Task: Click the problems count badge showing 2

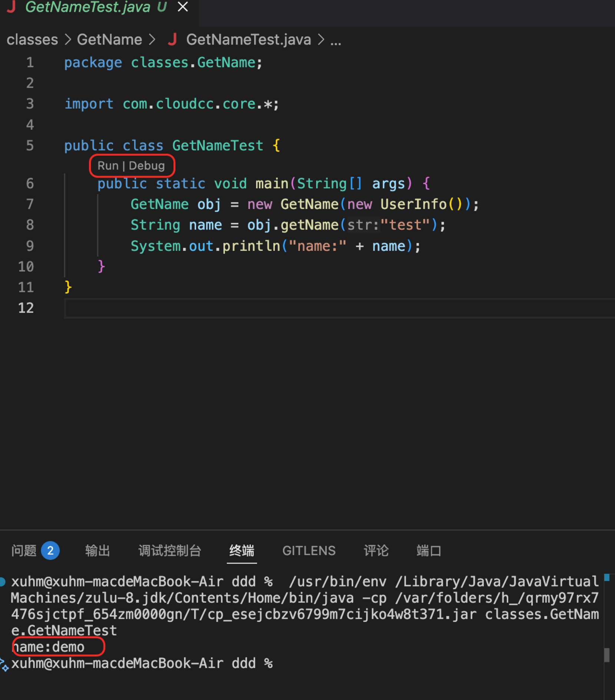Action: [x=50, y=551]
